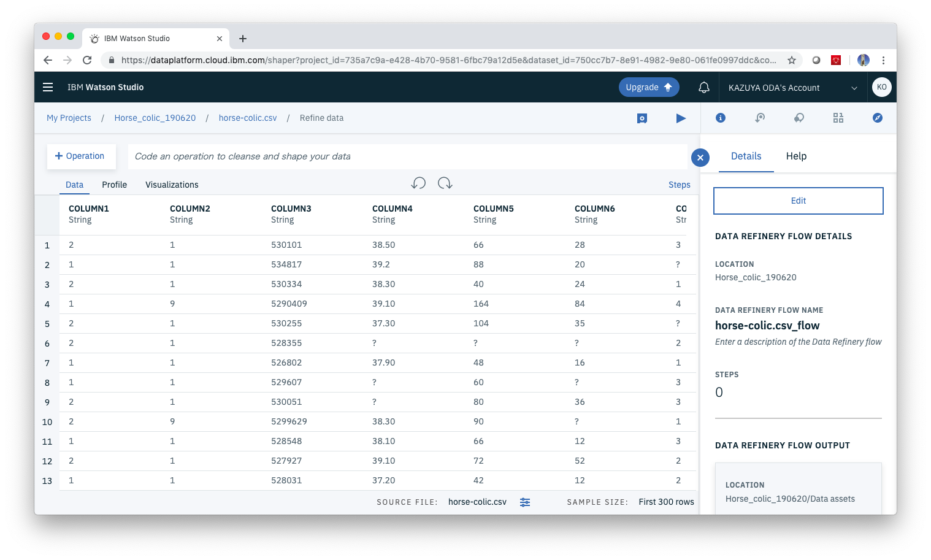Open the hamburger navigation menu

click(x=48, y=87)
